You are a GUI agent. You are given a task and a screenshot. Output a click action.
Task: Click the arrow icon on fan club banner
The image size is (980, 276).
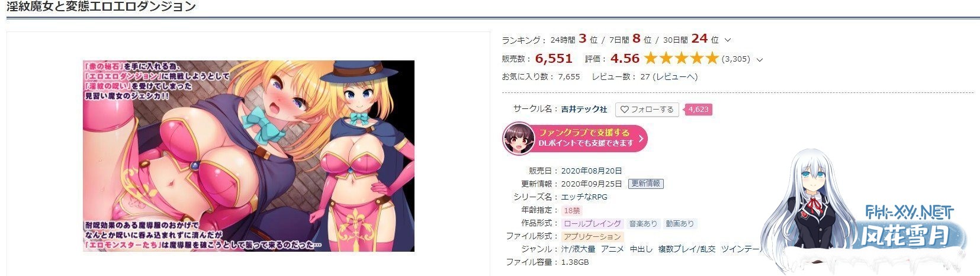click(641, 138)
